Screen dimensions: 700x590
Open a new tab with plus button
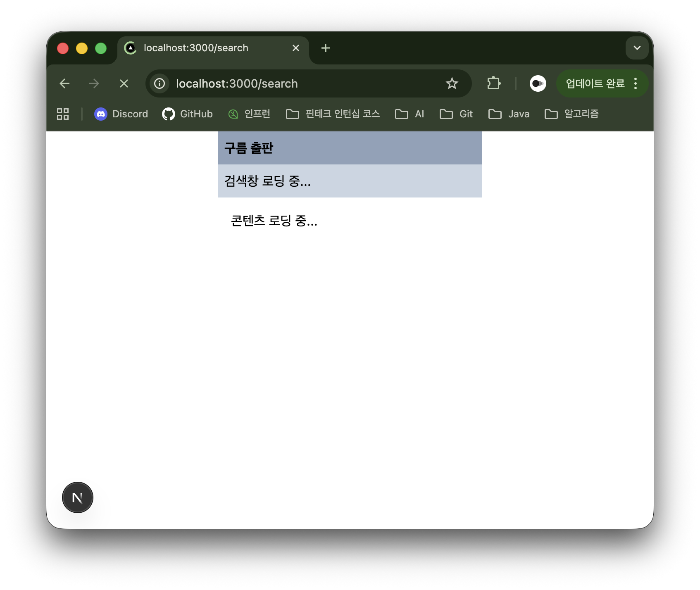click(326, 48)
